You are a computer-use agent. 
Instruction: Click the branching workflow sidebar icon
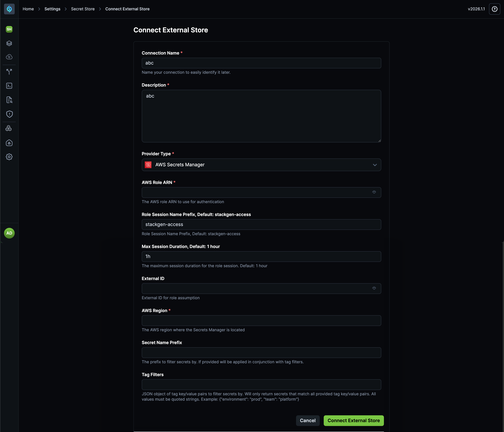point(9,71)
